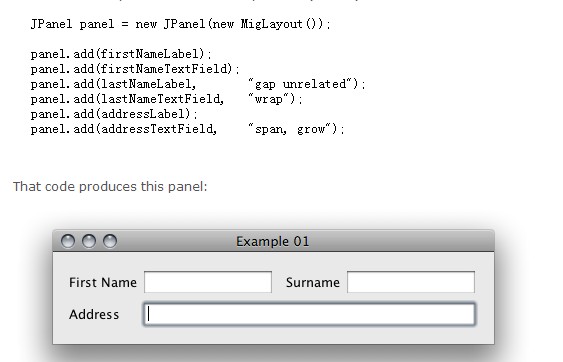The image size is (563, 362).
Task: Click the lastNameLabel identifier in code
Action: point(146,84)
